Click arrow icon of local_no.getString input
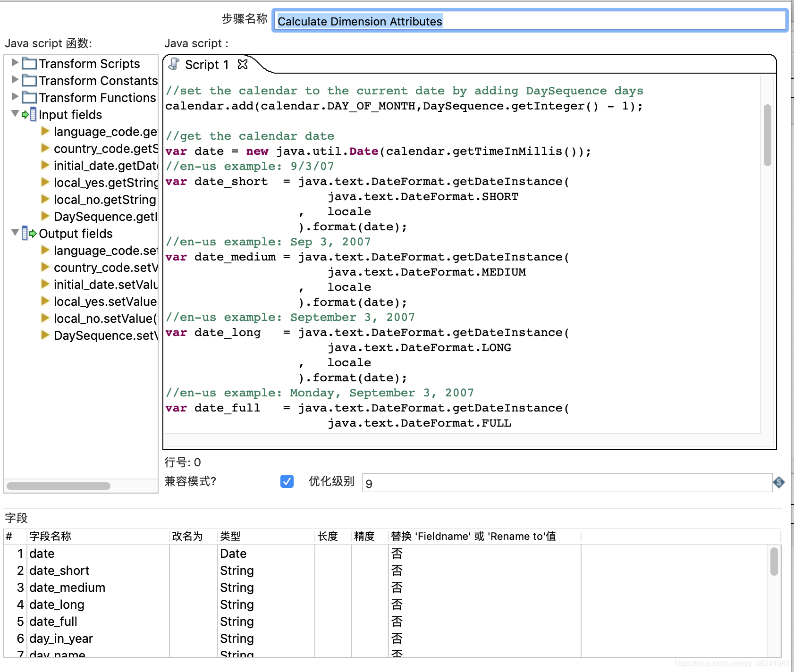The width and height of the screenshot is (794, 672). (45, 199)
